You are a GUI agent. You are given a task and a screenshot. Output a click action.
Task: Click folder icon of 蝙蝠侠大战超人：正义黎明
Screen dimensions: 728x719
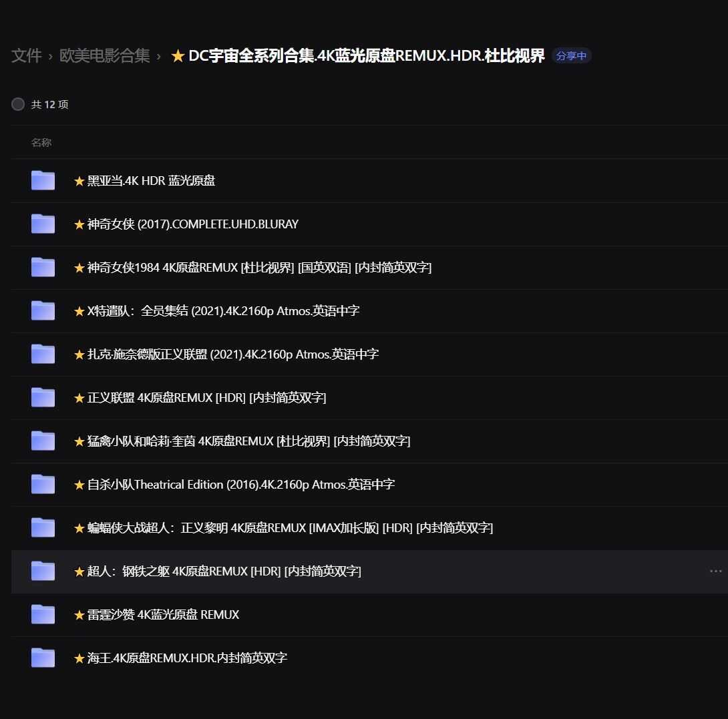43,528
